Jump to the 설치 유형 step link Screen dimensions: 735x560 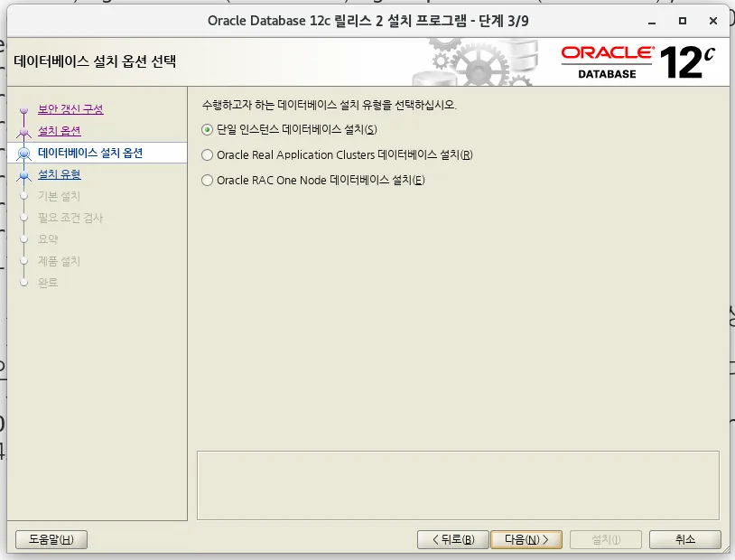click(59, 174)
